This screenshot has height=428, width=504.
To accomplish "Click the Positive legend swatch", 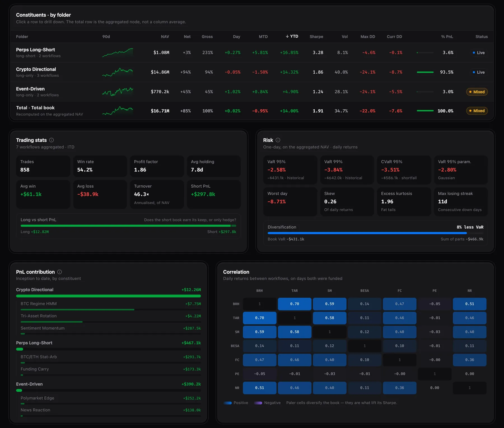I will click(x=228, y=403).
